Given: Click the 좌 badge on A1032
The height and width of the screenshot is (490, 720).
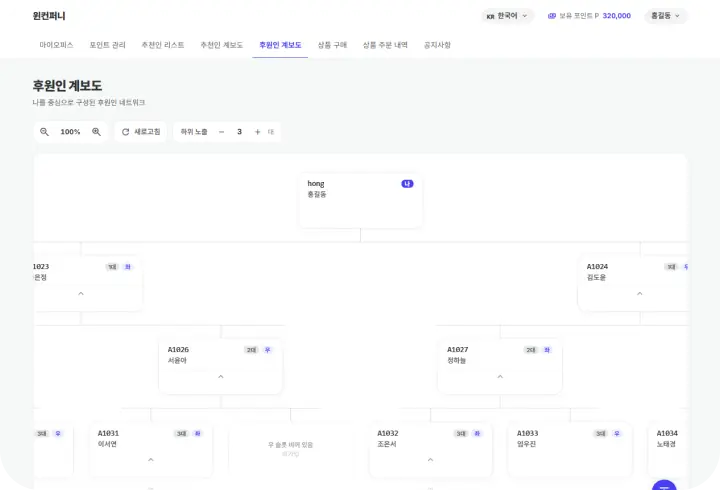Looking at the screenshot, I should pyautogui.click(x=477, y=434).
